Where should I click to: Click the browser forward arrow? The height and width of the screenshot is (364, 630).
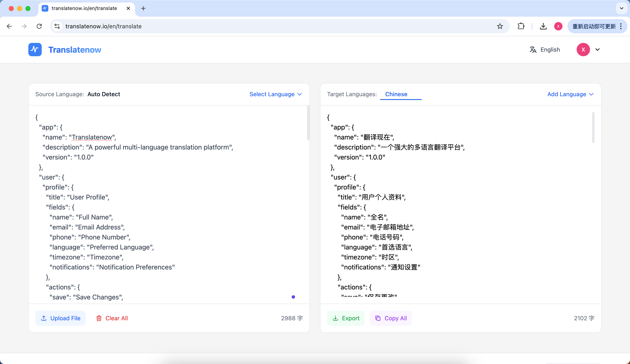click(24, 26)
